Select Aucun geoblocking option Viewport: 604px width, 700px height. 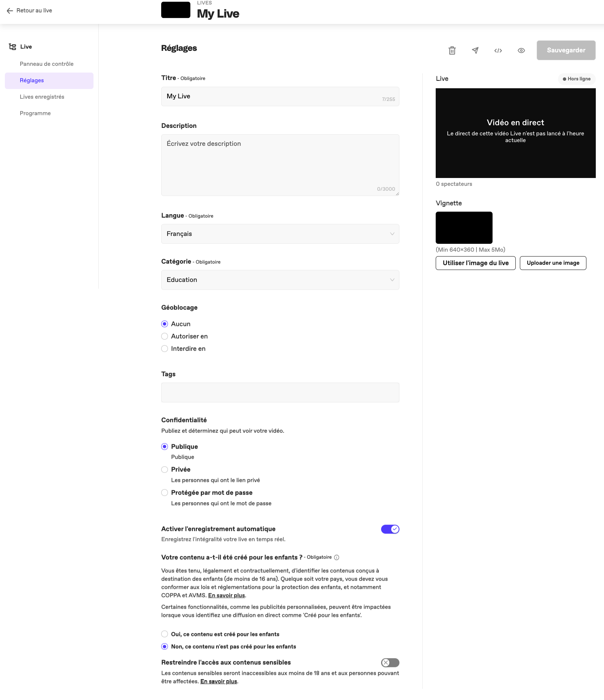165,324
